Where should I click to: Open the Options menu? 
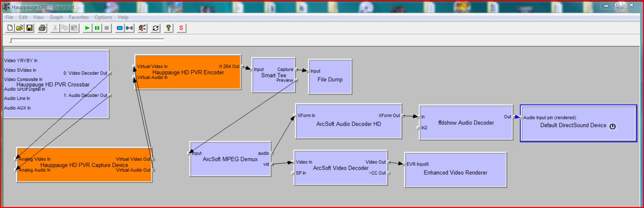tap(103, 17)
